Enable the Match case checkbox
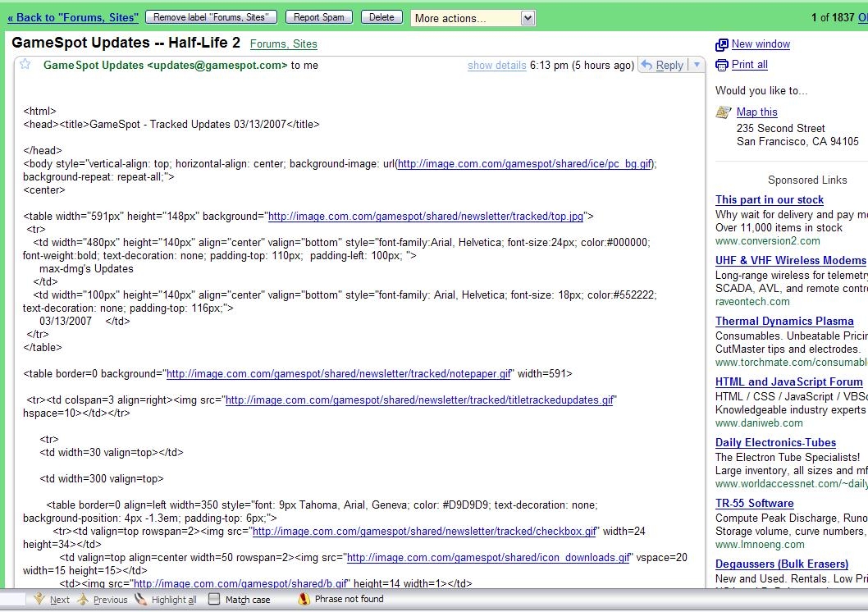The width and height of the screenshot is (868, 612). click(x=214, y=599)
